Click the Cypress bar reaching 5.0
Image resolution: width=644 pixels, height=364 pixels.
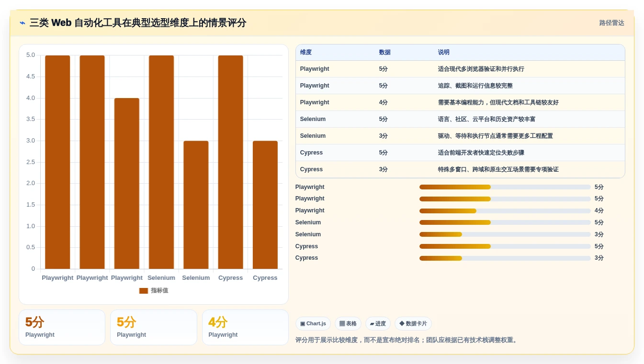pos(230,162)
